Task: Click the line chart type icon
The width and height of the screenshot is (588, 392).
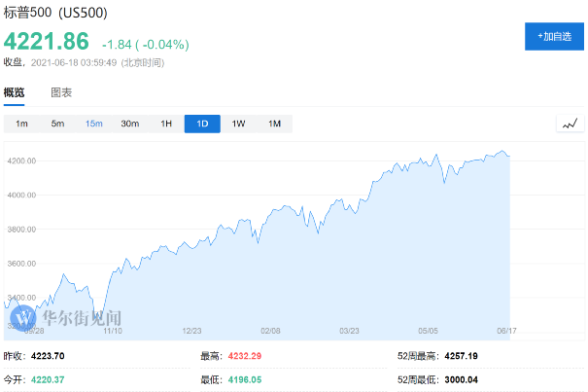Action: click(570, 124)
